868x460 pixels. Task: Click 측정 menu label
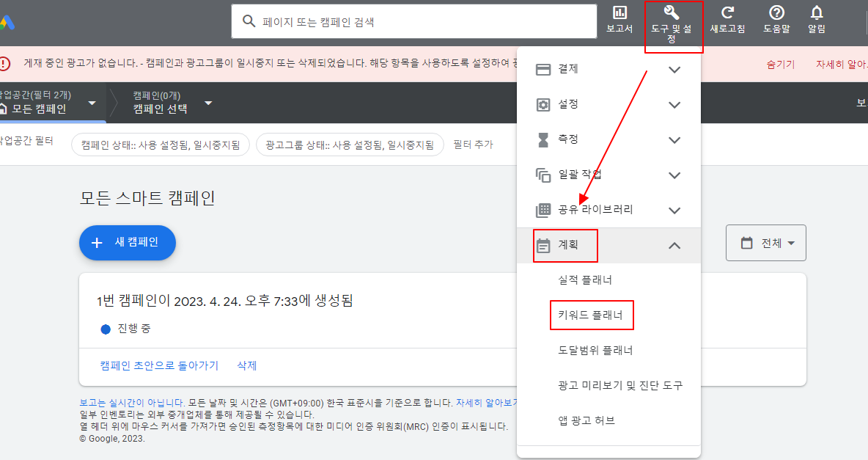(568, 139)
